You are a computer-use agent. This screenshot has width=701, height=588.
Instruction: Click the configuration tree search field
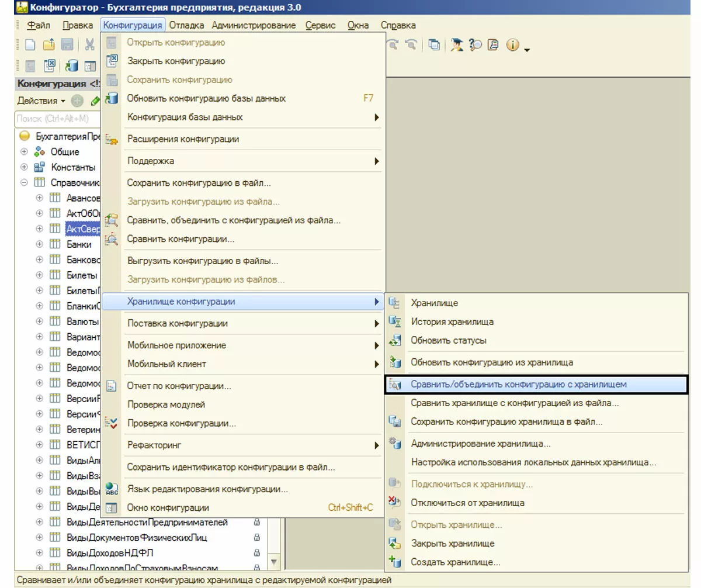coord(55,119)
